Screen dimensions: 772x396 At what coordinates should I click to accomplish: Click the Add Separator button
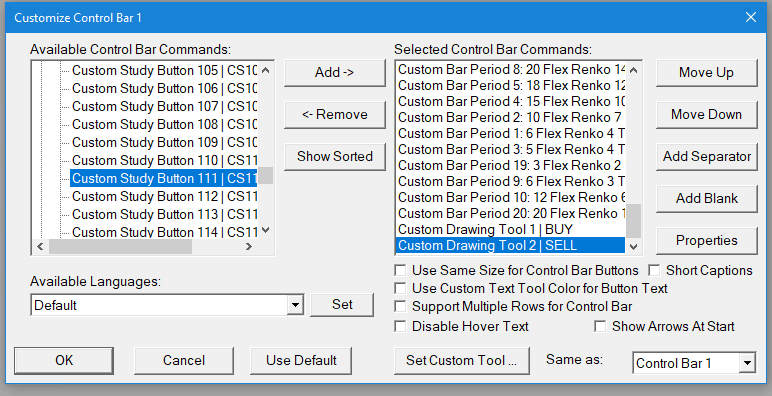(x=707, y=157)
